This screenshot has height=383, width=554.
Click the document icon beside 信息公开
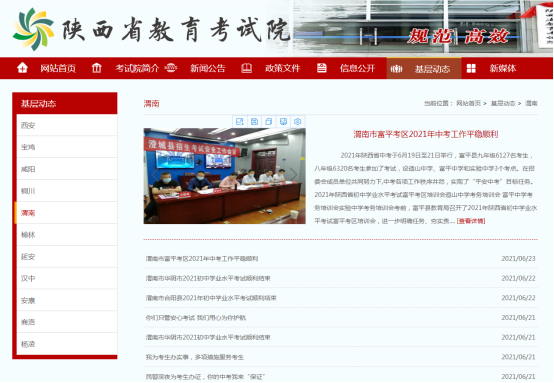(x=322, y=68)
